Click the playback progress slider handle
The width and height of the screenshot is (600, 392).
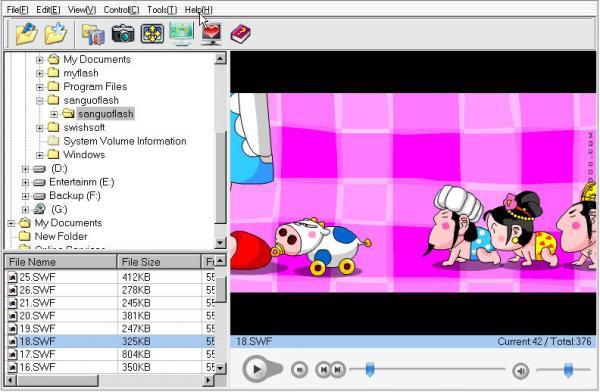click(370, 369)
